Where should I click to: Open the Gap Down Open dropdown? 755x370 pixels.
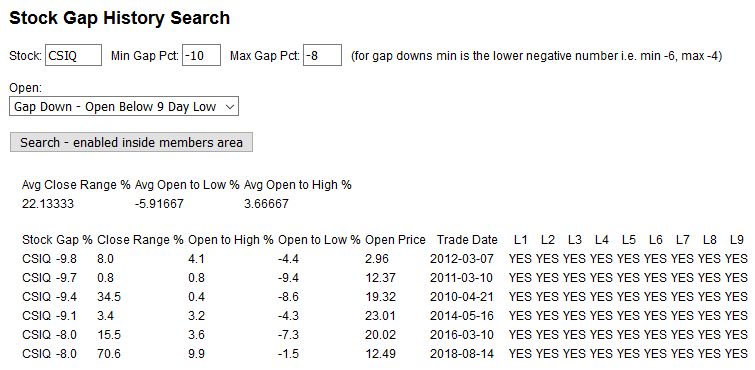(124, 106)
